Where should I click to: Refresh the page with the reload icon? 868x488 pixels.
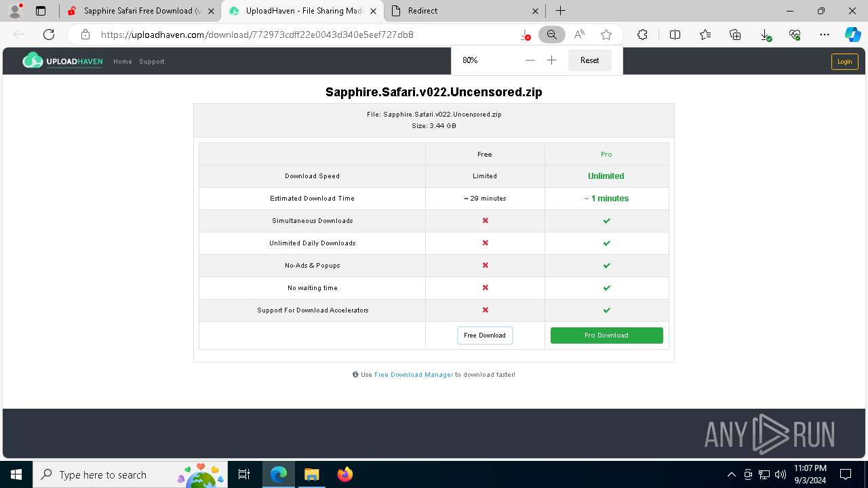click(49, 35)
